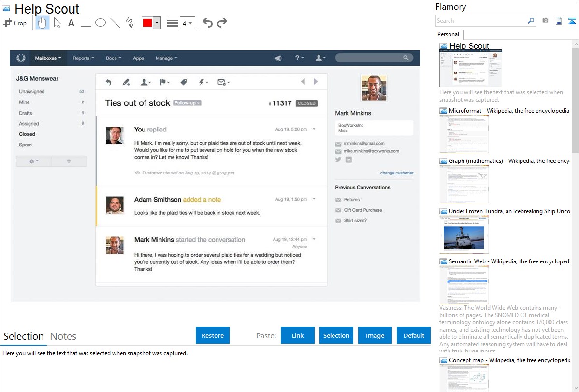Select the Crop tool
Viewport: 579px width, 392px height.
pos(15,23)
